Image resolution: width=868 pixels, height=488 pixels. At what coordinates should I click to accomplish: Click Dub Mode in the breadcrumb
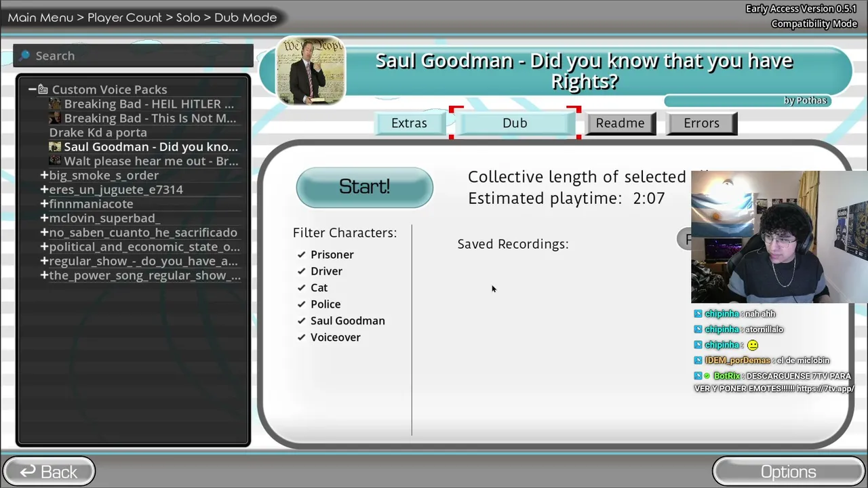245,18
